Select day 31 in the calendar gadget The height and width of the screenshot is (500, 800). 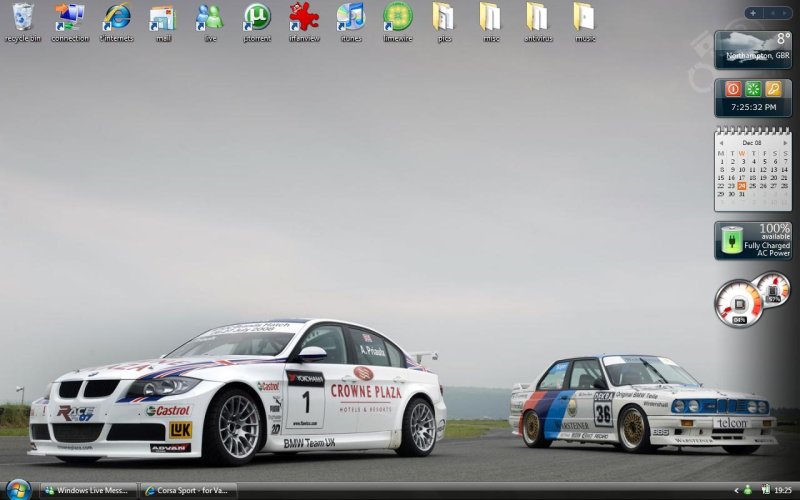(x=742, y=194)
